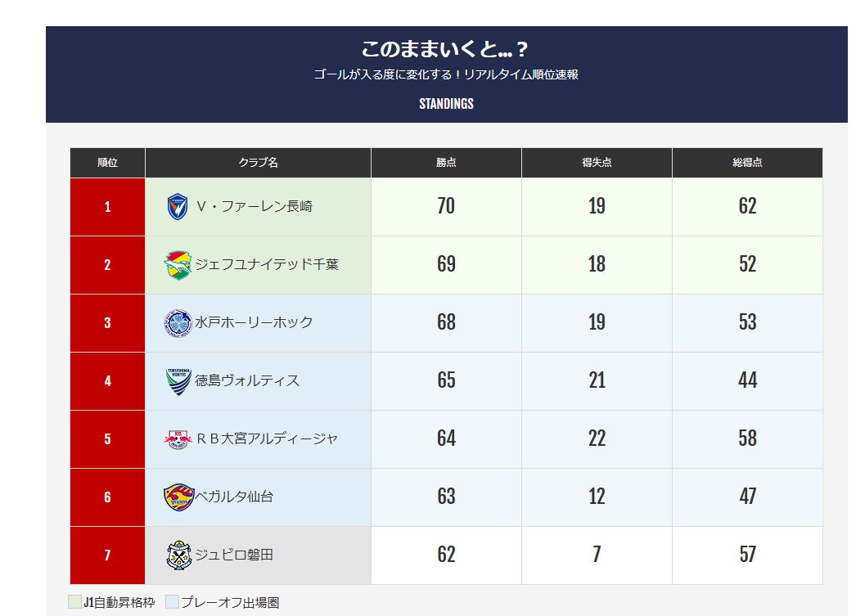Click the 勝点 column header

[446, 163]
